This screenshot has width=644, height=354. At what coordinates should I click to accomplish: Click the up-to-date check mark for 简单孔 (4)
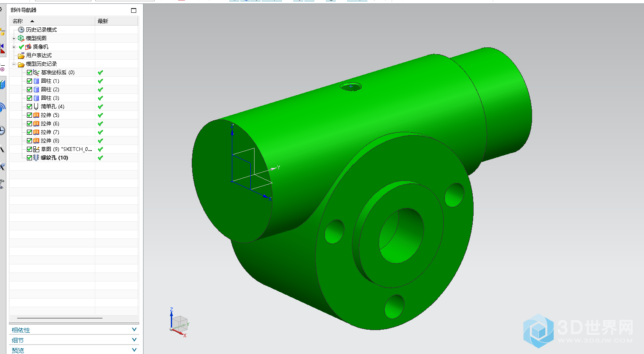pos(100,107)
